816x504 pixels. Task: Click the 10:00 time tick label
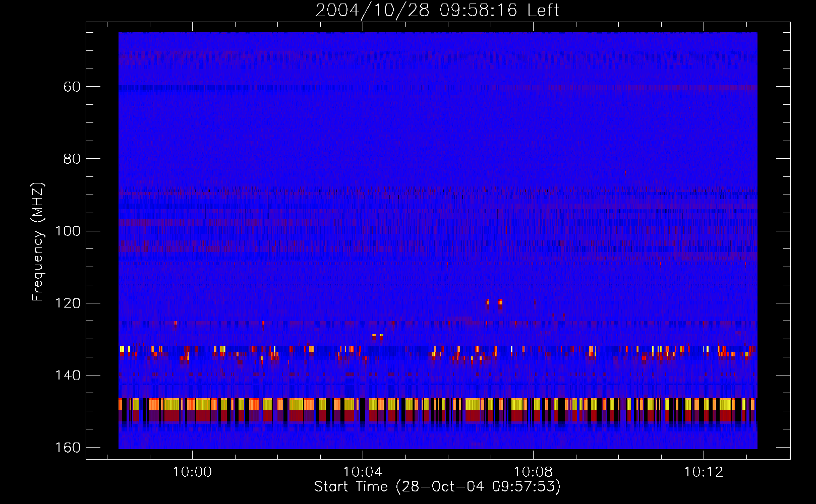(192, 472)
